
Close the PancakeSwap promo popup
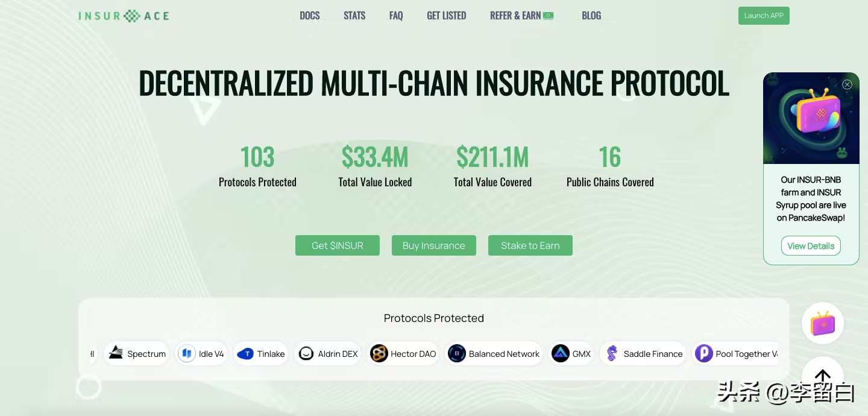pos(847,84)
